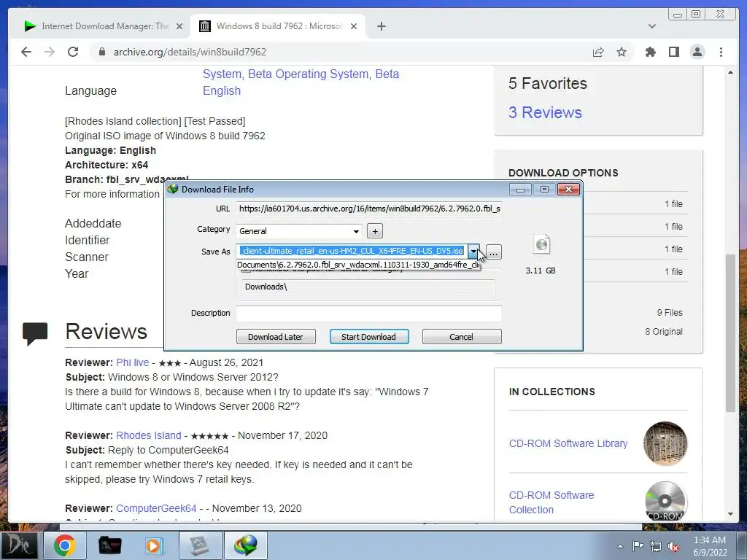This screenshot has height=560, width=747.
Task: Go back using the browser back arrow
Action: click(x=26, y=52)
